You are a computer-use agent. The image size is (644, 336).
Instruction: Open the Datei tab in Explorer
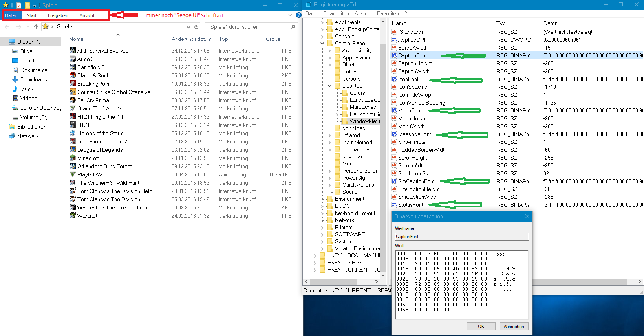11,15
